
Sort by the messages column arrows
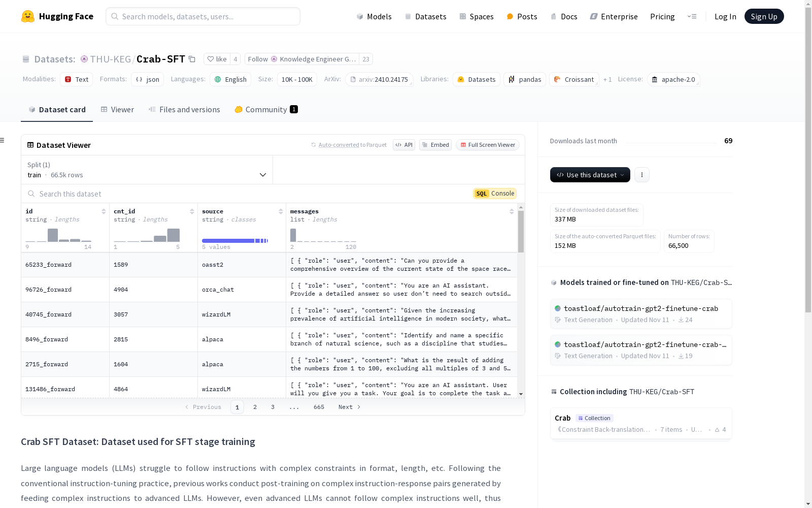pyautogui.click(x=512, y=211)
